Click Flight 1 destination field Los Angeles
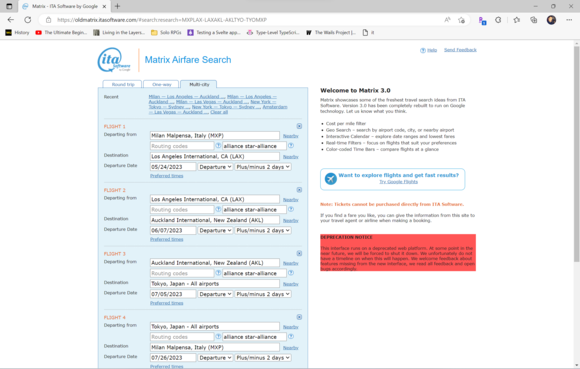 coord(215,156)
